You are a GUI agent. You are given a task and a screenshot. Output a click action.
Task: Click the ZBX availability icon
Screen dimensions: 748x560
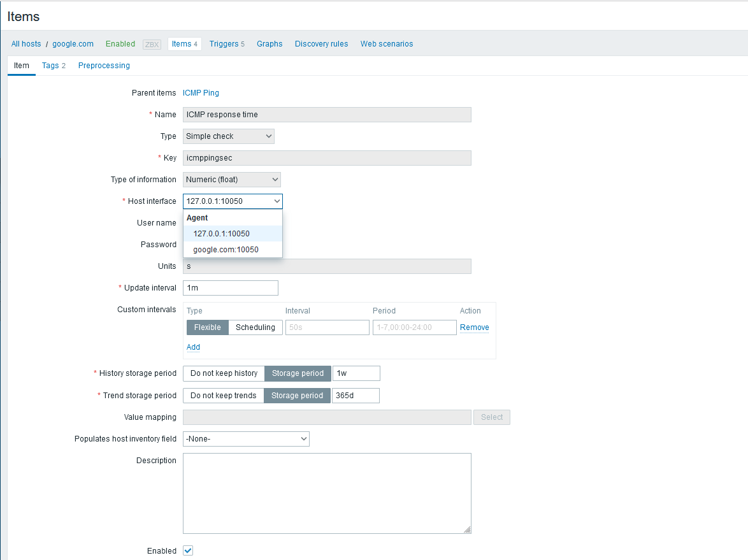click(x=152, y=45)
